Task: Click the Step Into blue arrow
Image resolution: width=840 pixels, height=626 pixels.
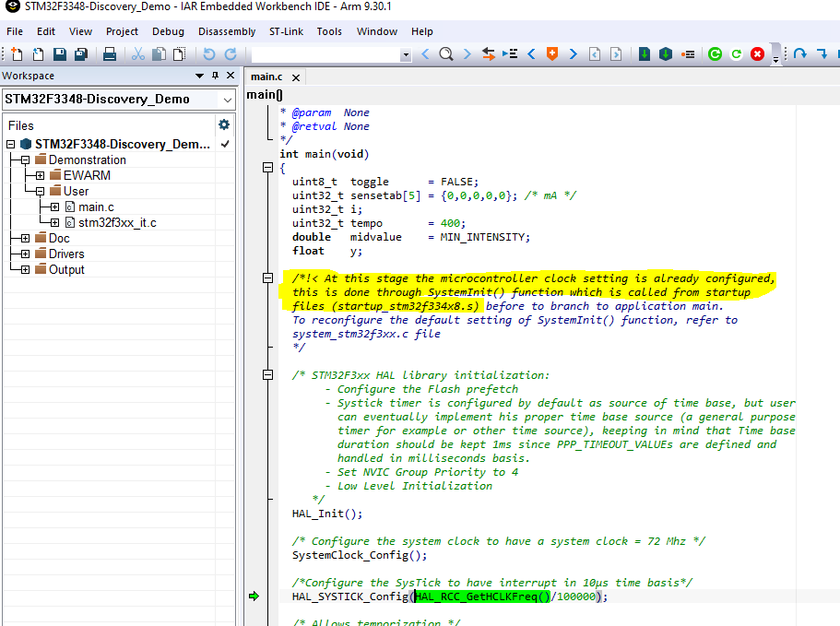Action: [x=822, y=54]
